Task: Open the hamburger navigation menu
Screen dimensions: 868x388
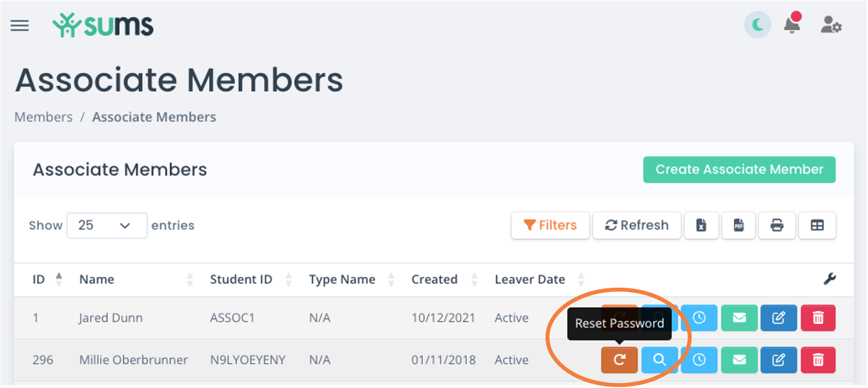Action: pyautogui.click(x=20, y=26)
